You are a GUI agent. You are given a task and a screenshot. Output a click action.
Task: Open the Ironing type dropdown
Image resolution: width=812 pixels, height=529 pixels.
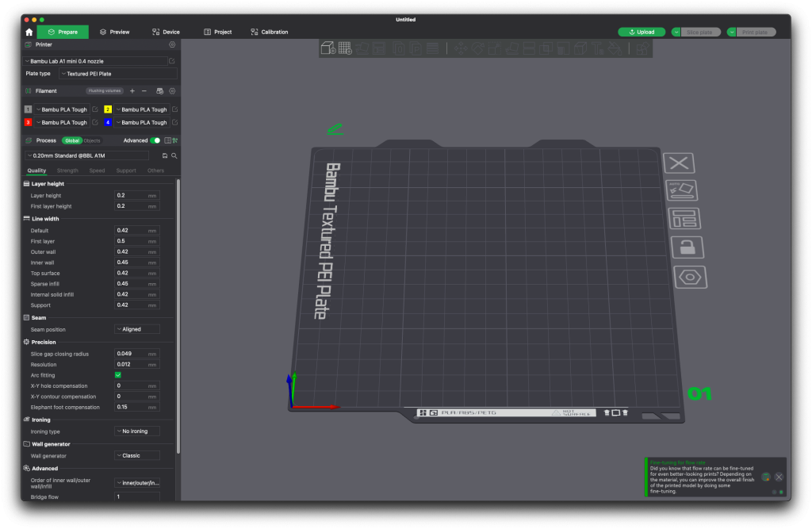pos(136,431)
